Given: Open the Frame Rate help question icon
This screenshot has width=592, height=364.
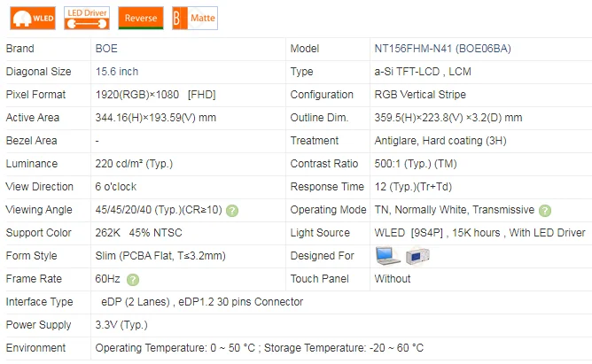Looking at the screenshot, I should [133, 280].
